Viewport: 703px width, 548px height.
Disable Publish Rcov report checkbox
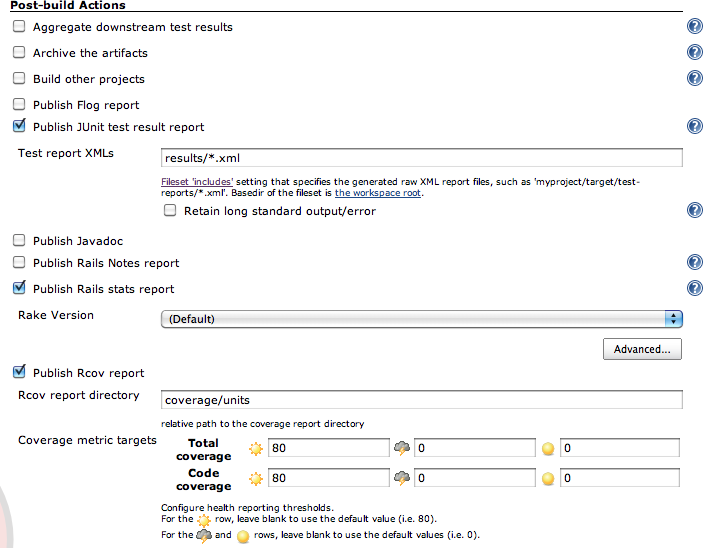pyautogui.click(x=19, y=371)
